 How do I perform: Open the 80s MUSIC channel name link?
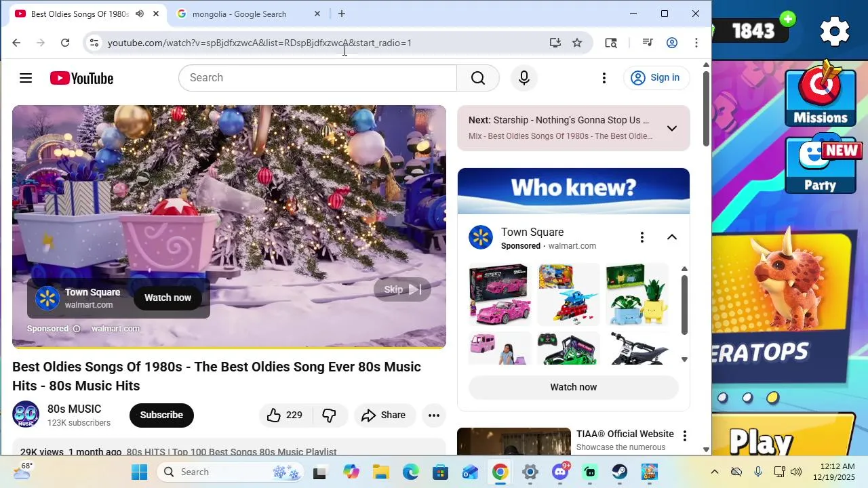[75, 409]
